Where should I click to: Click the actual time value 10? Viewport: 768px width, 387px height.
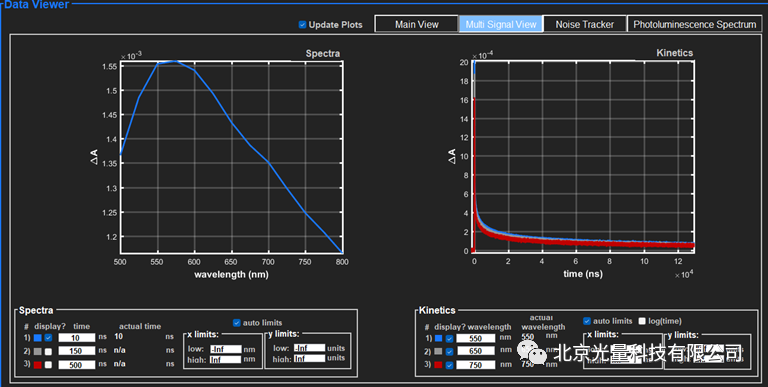pos(119,337)
